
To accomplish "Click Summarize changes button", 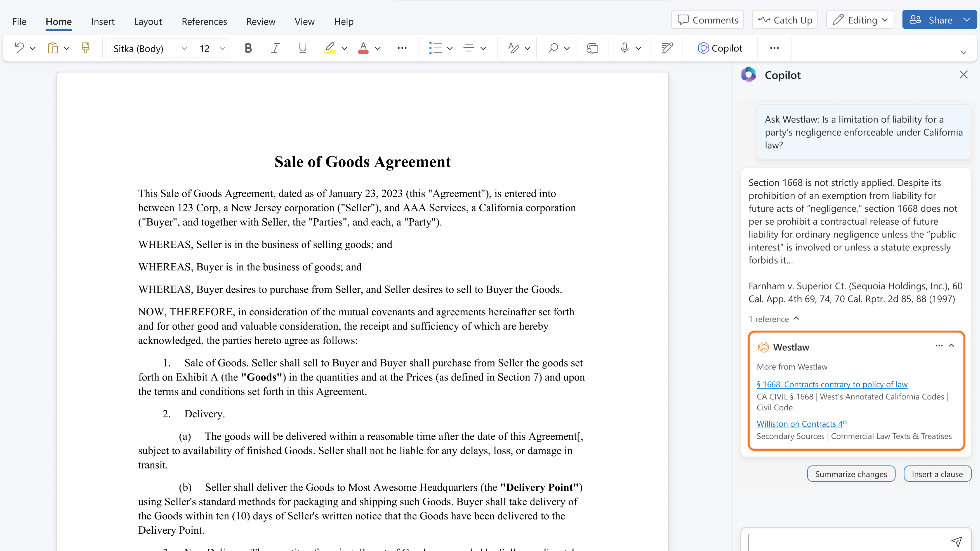I will [x=851, y=474].
